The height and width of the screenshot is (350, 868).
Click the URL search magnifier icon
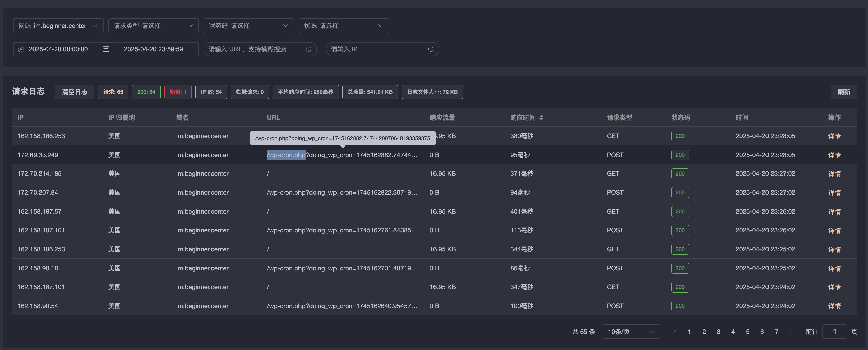308,49
